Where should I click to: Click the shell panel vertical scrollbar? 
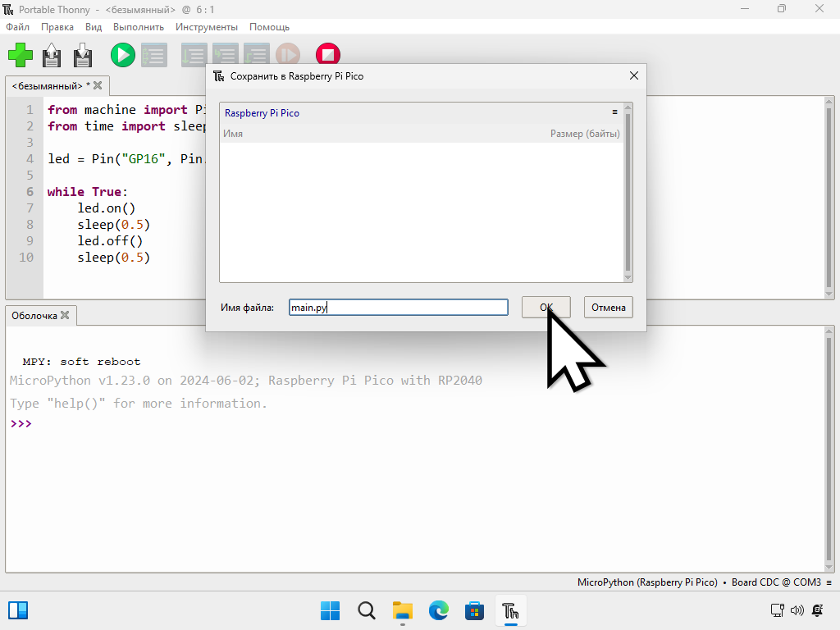pyautogui.click(x=829, y=450)
